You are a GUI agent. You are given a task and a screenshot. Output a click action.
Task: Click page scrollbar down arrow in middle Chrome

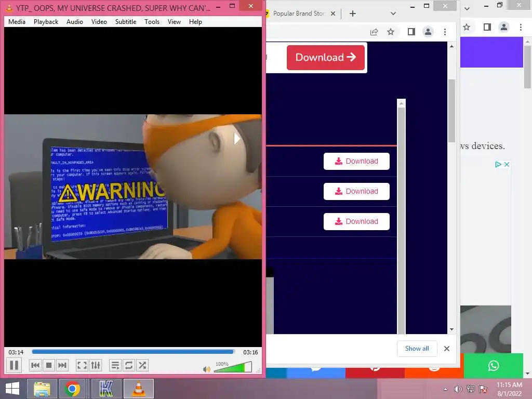[x=451, y=329]
